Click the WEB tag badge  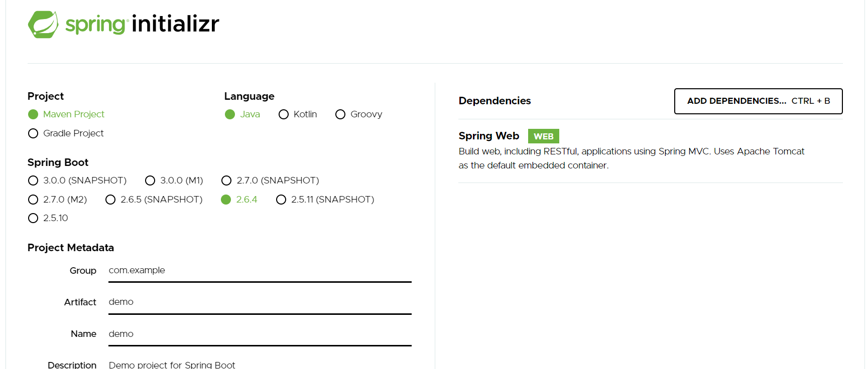(543, 136)
